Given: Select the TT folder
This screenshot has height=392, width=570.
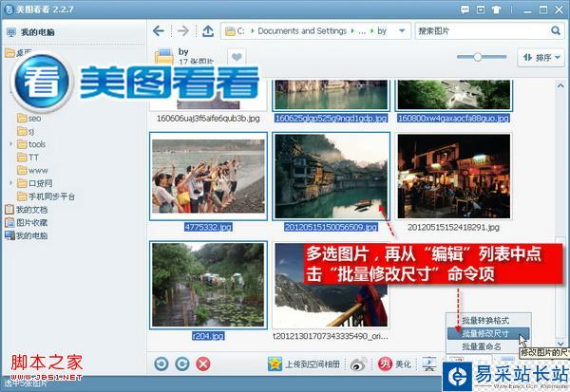Looking at the screenshot, I should tap(28, 158).
